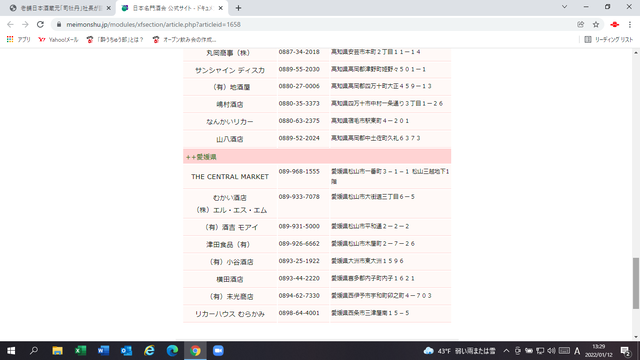Bookmark this page with star icon
Screen dimensions: 640x360
[x=596, y=24]
